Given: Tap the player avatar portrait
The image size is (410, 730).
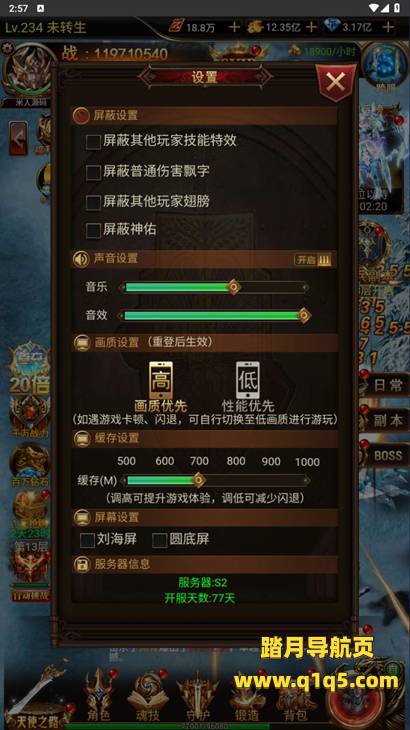Looking at the screenshot, I should (x=29, y=72).
